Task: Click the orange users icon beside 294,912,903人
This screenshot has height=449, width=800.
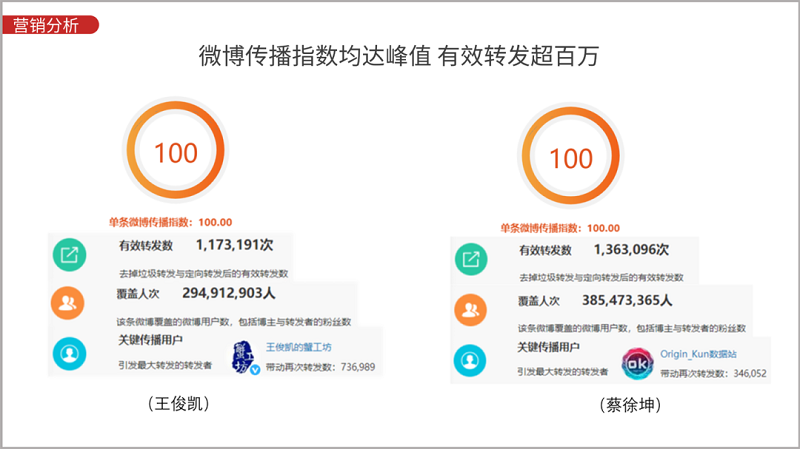Action: pyautogui.click(x=67, y=303)
